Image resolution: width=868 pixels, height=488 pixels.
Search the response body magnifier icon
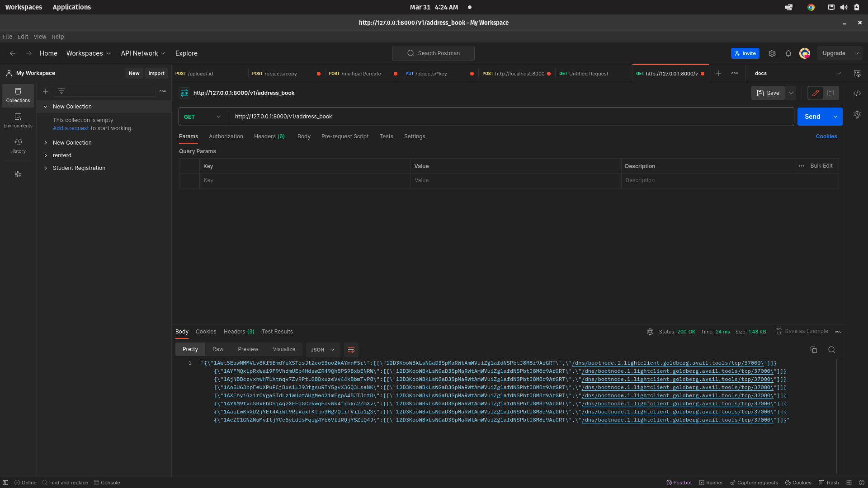click(831, 350)
